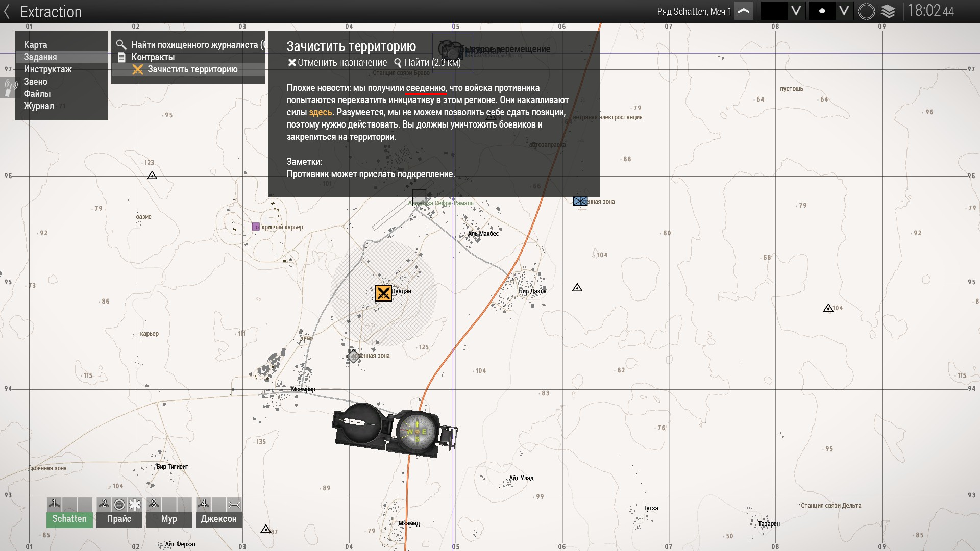Screen dimensions: 980x551
Task: Click the blue military zone marker
Action: [580, 201]
